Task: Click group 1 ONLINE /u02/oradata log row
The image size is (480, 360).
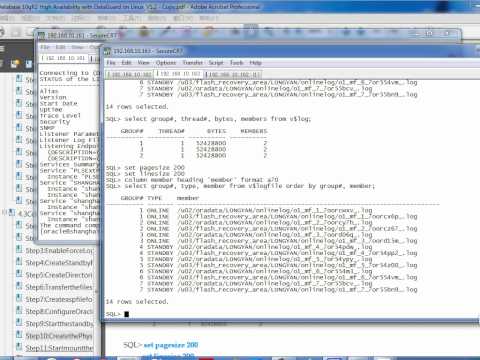Action: point(256,210)
